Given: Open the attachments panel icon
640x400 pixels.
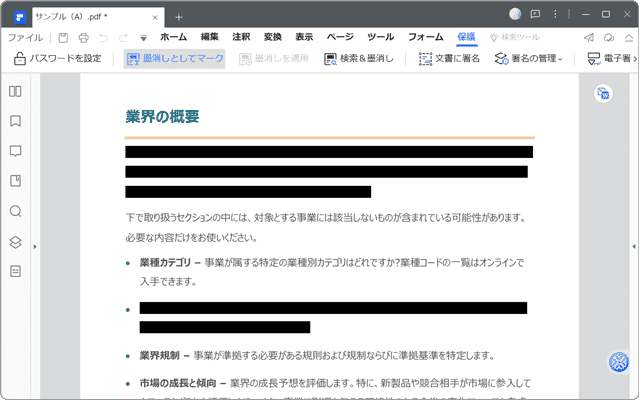Looking at the screenshot, I should coord(16,181).
